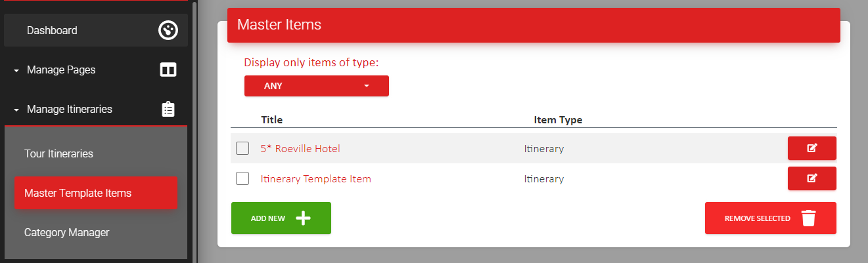Click the trash can icon
Screen dimensions: 868x263
[x=808, y=218]
